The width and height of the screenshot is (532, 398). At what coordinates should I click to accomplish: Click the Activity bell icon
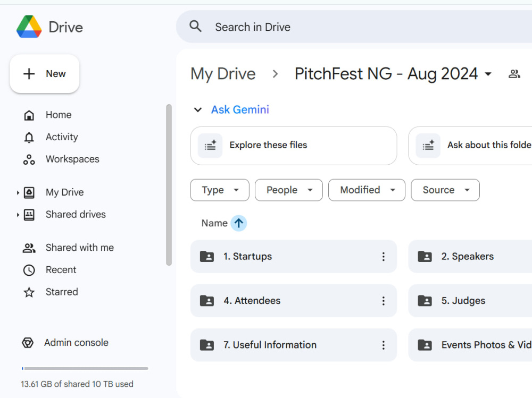(x=29, y=137)
